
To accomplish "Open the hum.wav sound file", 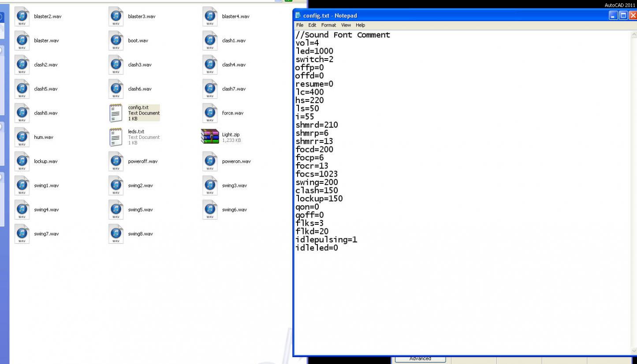I will (x=22, y=137).
